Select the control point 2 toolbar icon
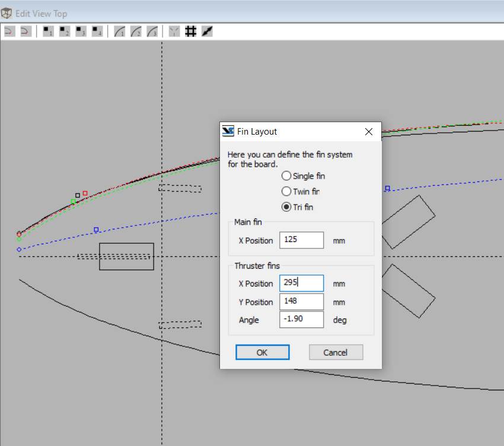504x446 pixels. 65,31
